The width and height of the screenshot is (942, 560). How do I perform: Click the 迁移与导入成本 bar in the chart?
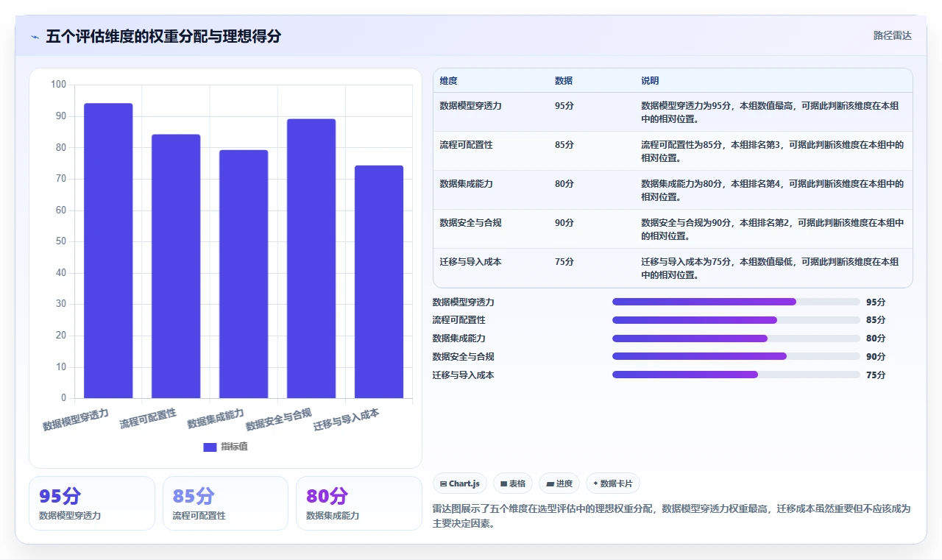click(x=379, y=282)
